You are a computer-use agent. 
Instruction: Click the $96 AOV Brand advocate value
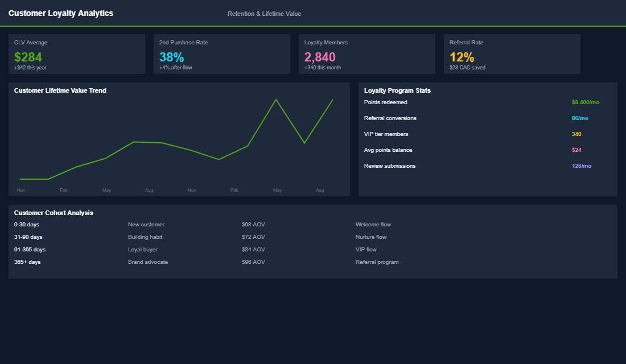coord(253,262)
